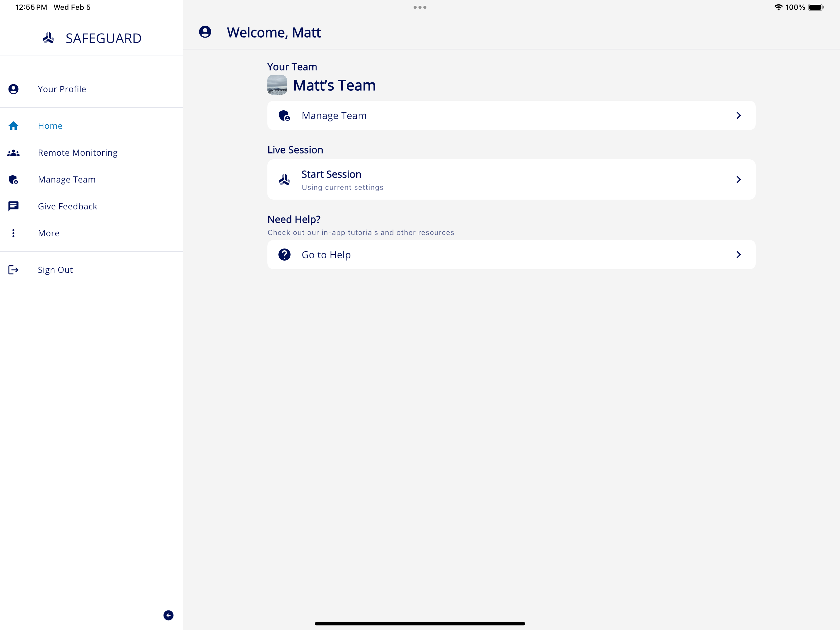Select Give Feedback in the sidebar
The width and height of the screenshot is (840, 630).
click(92, 206)
